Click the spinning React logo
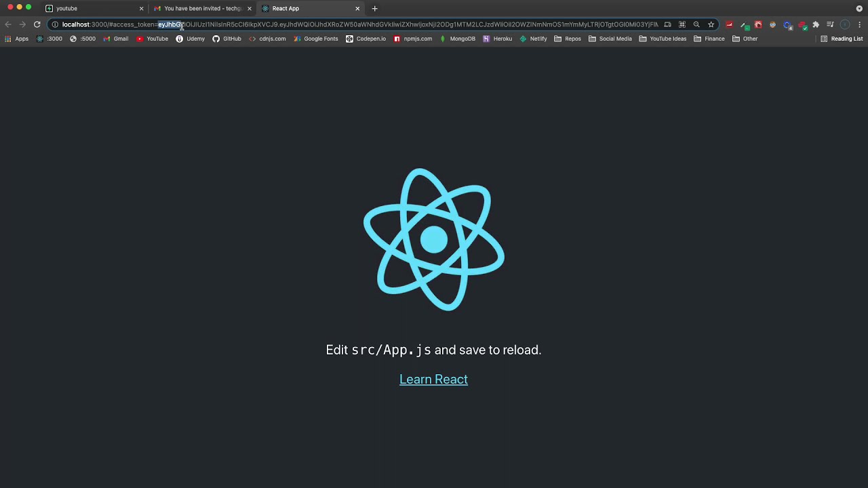 (434, 239)
